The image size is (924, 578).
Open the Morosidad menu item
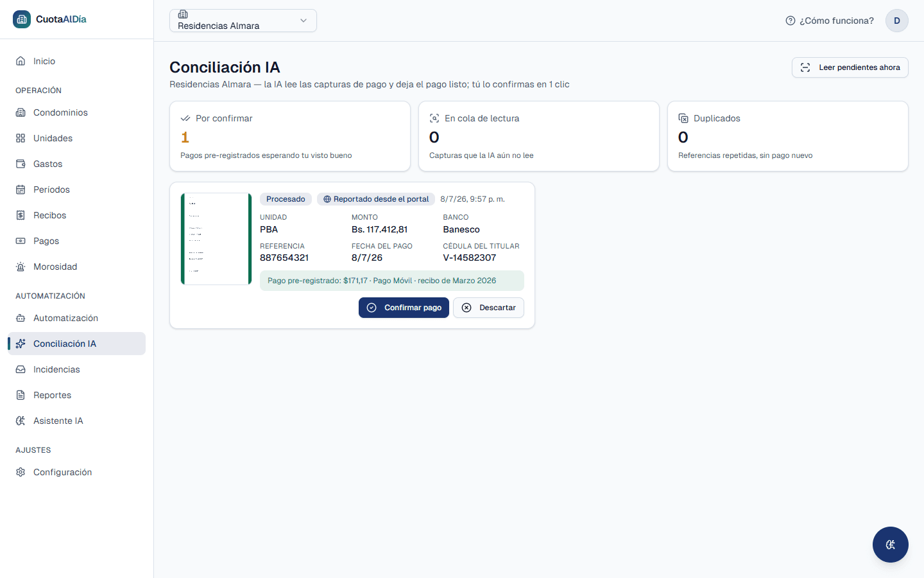pos(76,267)
